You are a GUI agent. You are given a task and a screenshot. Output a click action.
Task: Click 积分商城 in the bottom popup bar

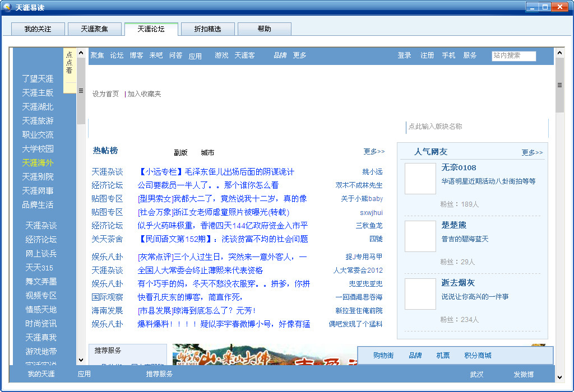point(478,356)
